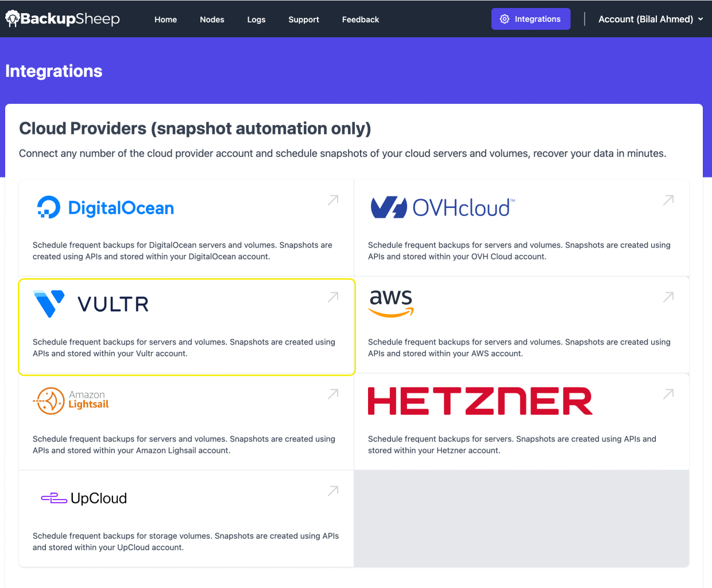The height and width of the screenshot is (588, 712).
Task: Click the Cloud Providers section heading
Action: tap(195, 128)
